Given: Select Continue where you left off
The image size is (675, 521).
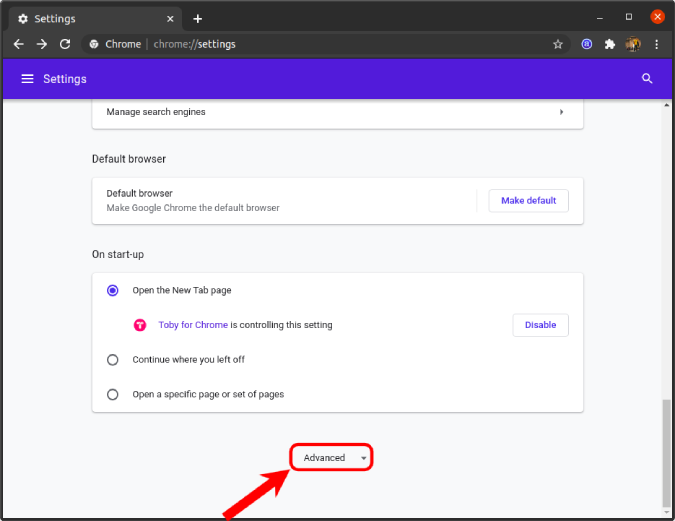Looking at the screenshot, I should (113, 360).
